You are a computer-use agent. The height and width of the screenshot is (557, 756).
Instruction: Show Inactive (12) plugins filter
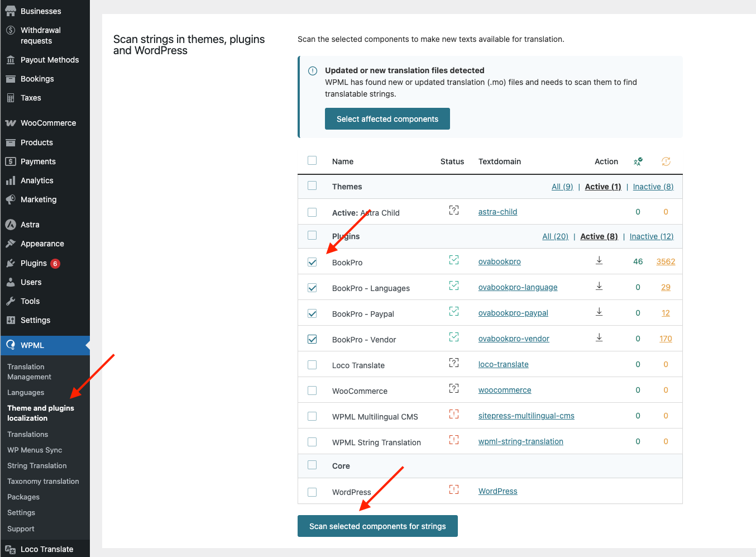[652, 236]
